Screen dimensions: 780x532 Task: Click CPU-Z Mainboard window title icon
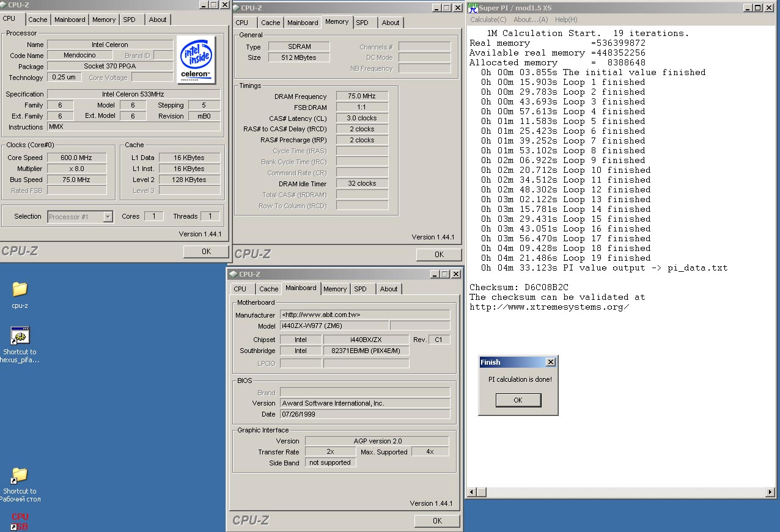[x=233, y=274]
